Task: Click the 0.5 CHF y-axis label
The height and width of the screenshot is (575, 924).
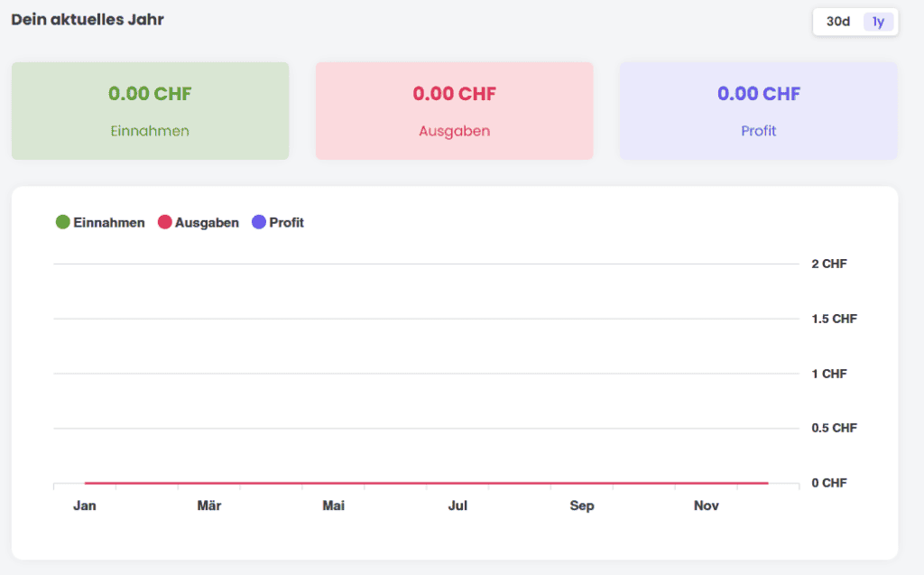Action: [x=834, y=428]
